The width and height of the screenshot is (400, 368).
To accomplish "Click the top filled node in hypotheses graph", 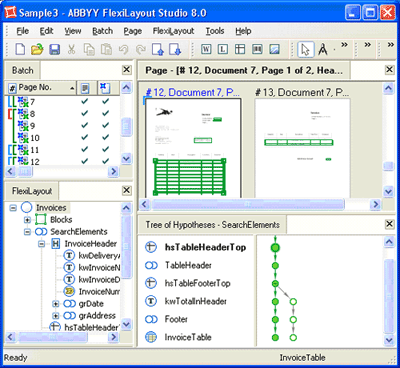I will tap(275, 248).
